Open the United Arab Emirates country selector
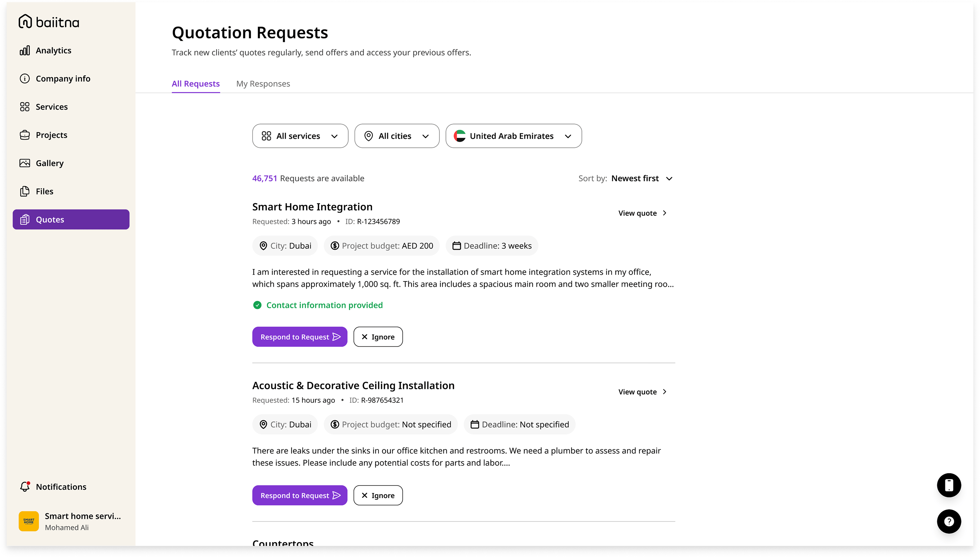This screenshot has height=557, width=980. [514, 136]
